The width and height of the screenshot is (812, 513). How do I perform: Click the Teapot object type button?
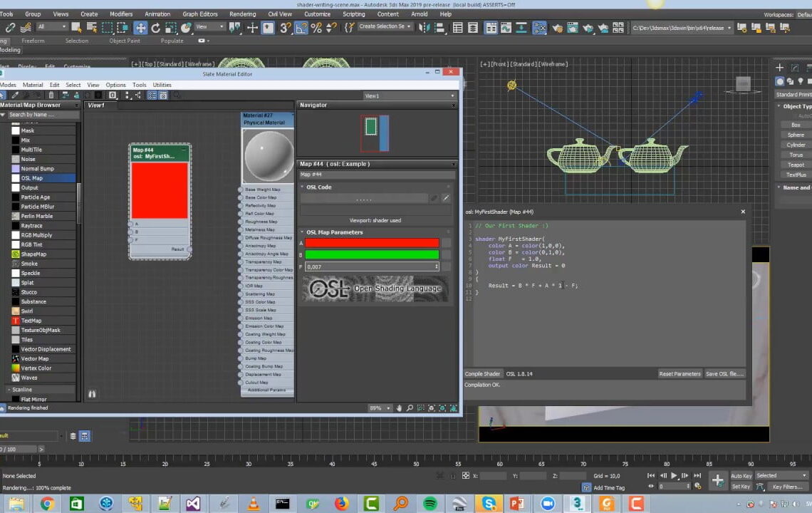[796, 165]
